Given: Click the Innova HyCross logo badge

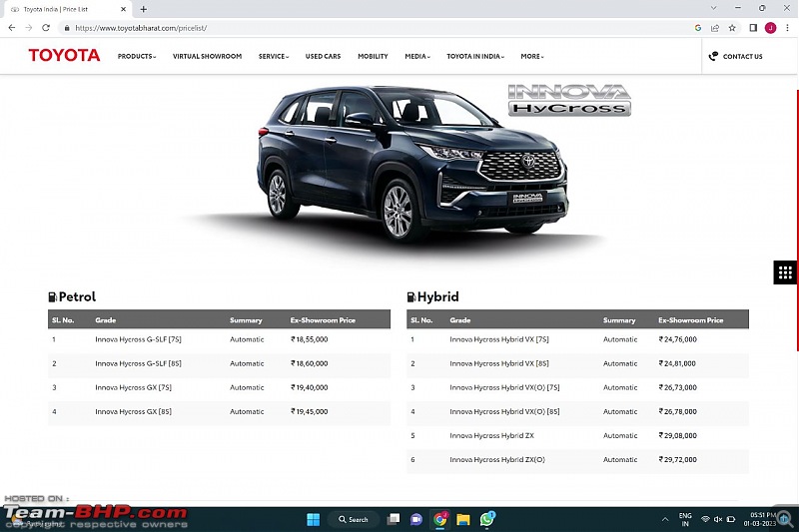Looking at the screenshot, I should (569, 100).
